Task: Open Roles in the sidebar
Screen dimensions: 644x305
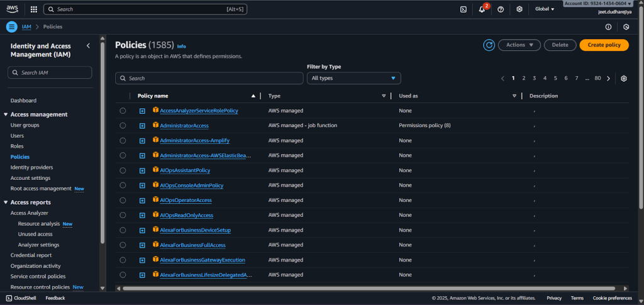Action: [x=17, y=146]
